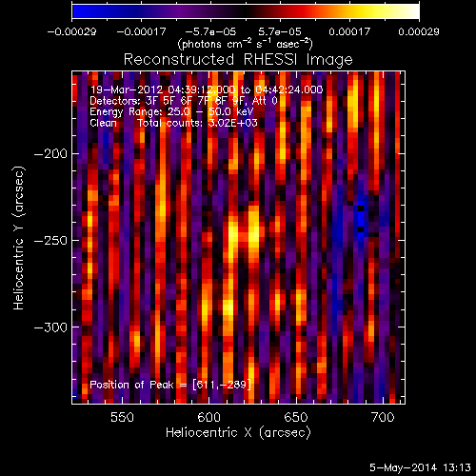Click the Y-axis tick label -300
This screenshot has width=476, height=476.
(50, 327)
